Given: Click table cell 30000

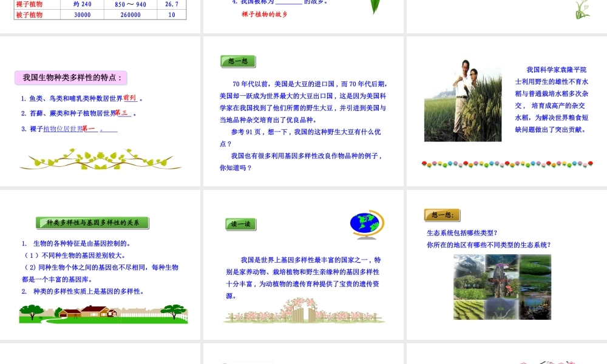Looking at the screenshot, I should pyautogui.click(x=83, y=15).
